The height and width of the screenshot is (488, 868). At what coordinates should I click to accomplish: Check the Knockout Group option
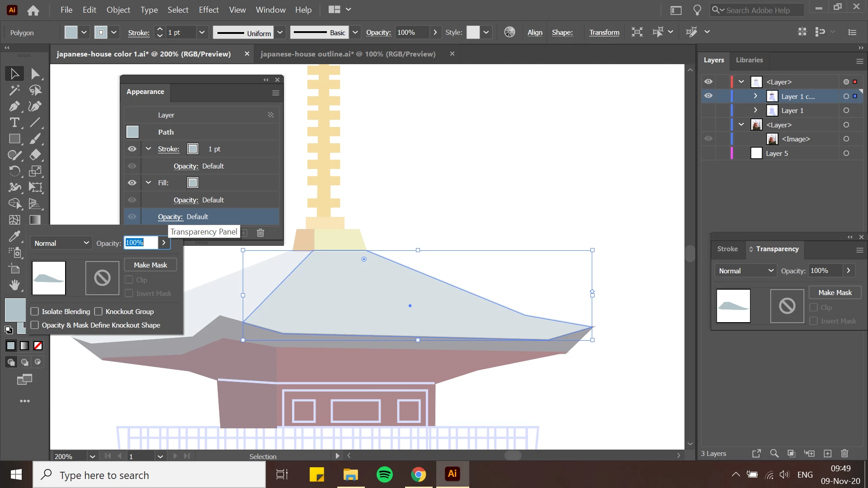[99, 311]
